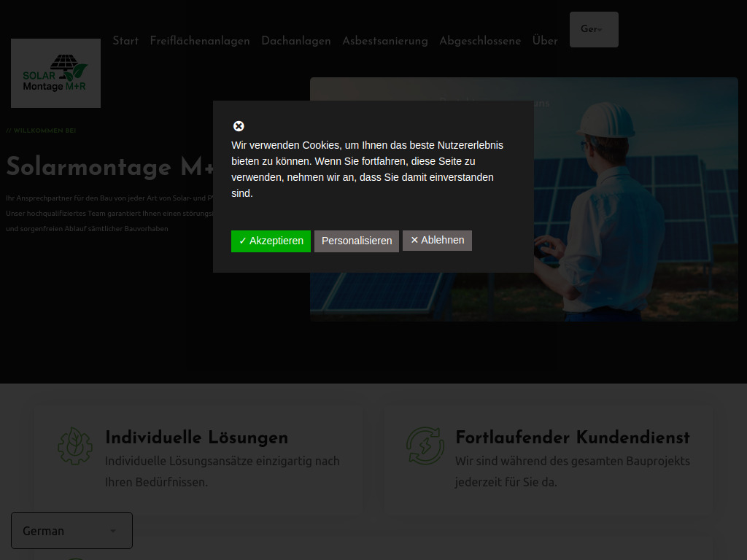
Task: Click the checkmark icon inside Akzeptieren
Action: (x=243, y=241)
